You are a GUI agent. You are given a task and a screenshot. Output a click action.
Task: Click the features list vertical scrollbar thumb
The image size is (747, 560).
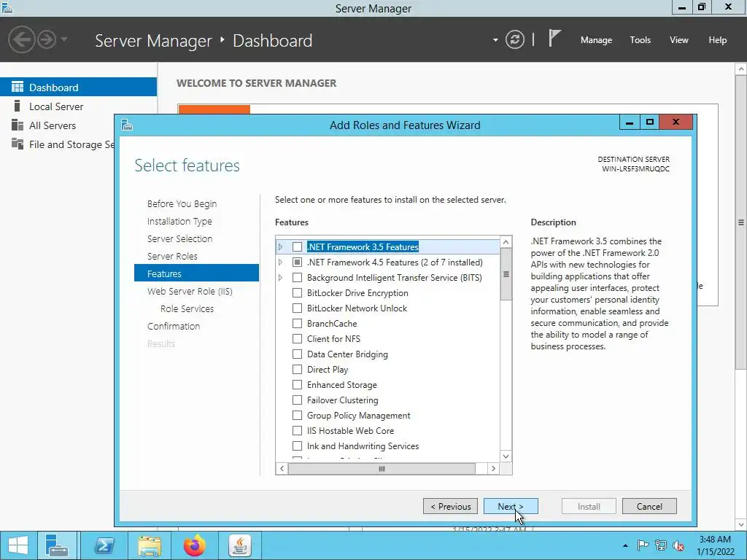pyautogui.click(x=506, y=274)
